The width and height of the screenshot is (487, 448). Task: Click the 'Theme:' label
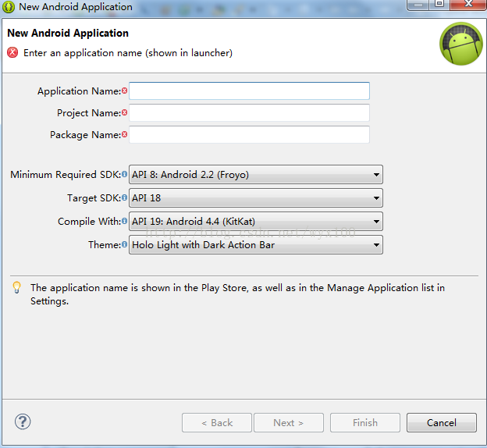(x=105, y=245)
